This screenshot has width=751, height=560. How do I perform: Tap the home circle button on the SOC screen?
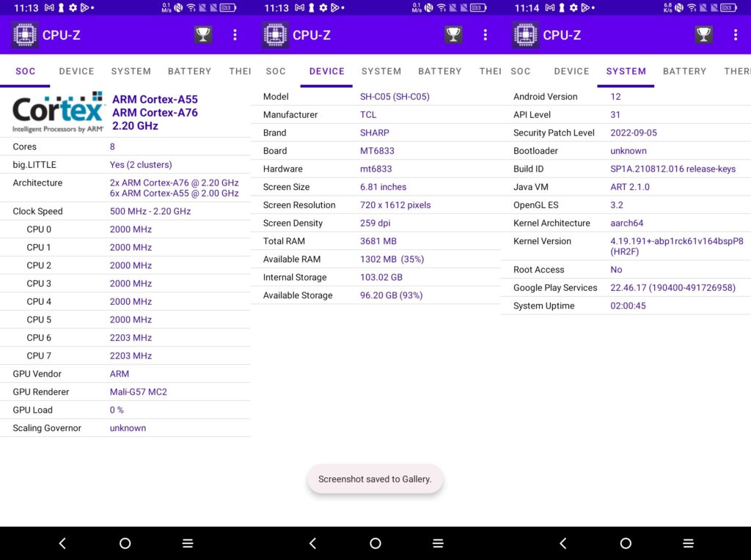pos(125,543)
